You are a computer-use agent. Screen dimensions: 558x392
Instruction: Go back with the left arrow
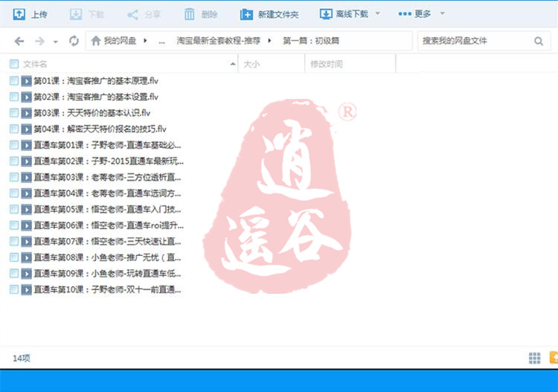19,41
